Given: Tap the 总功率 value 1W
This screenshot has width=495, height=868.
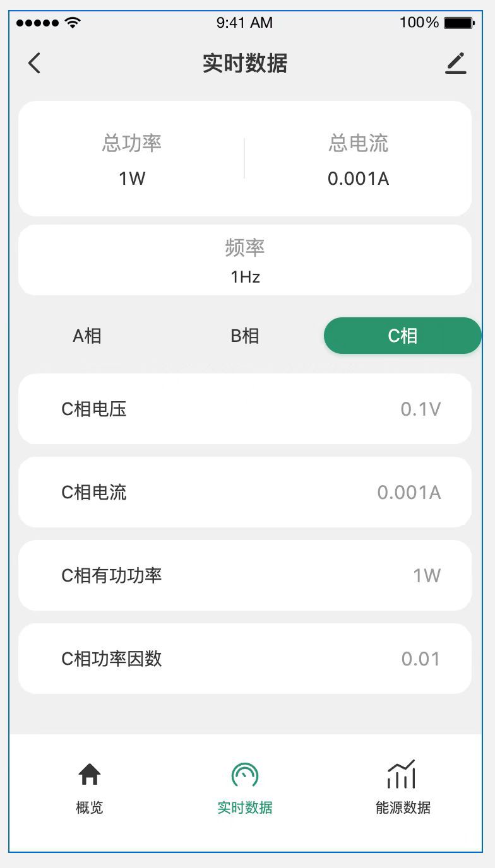Looking at the screenshot, I should pyautogui.click(x=132, y=179).
